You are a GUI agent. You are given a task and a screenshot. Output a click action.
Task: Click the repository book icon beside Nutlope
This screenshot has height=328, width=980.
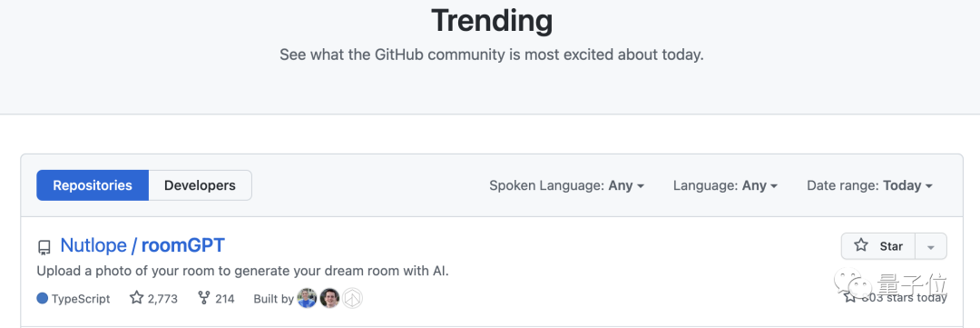(44, 247)
